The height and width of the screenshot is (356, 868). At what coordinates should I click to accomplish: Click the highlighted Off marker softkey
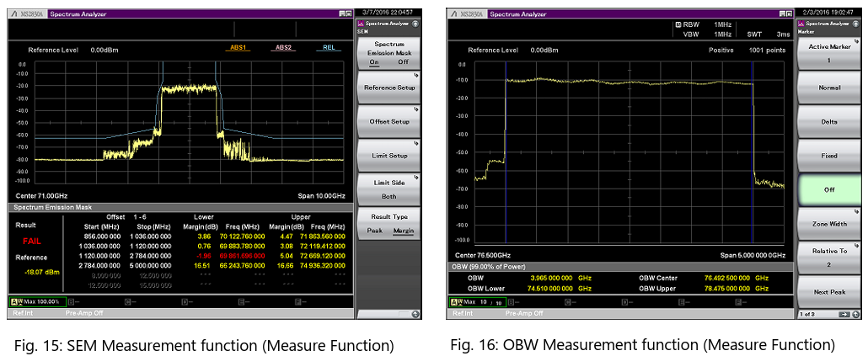coord(829,189)
